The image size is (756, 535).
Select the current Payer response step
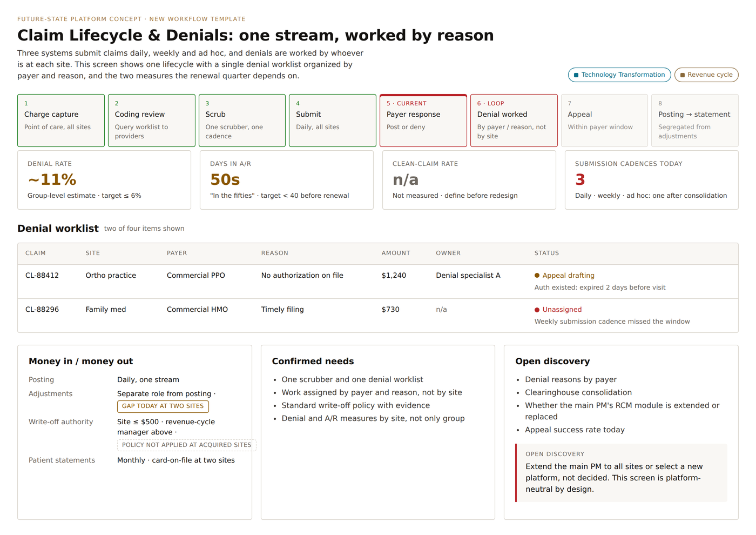click(x=423, y=121)
